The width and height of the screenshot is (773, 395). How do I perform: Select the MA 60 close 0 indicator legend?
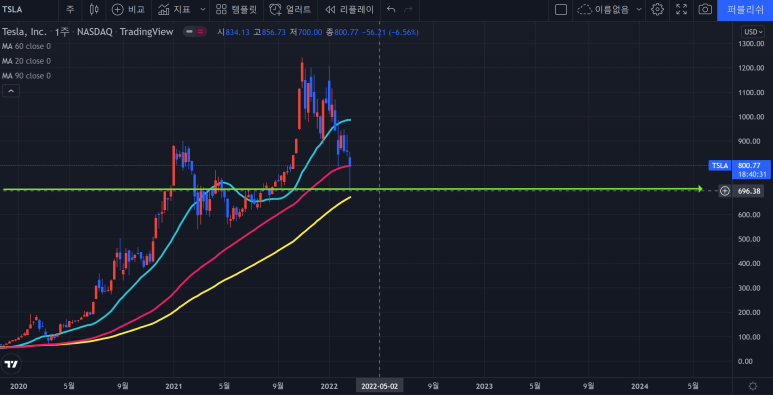[26, 46]
